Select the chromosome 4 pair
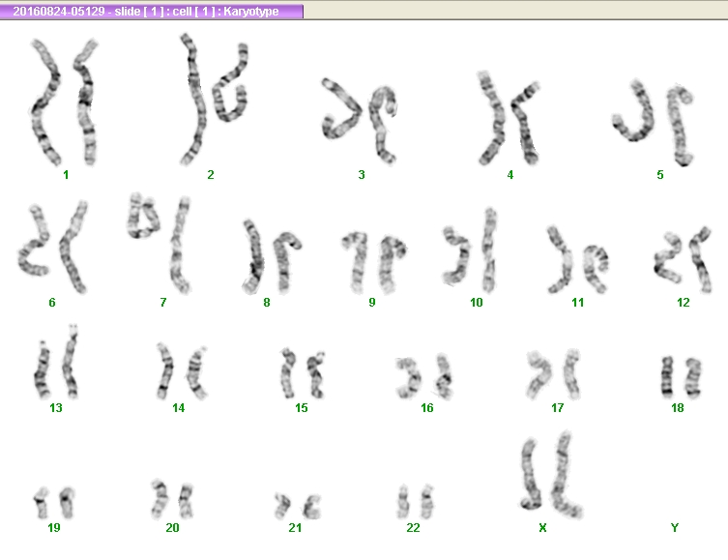Screen dimensions: 728x560 (x=509, y=118)
